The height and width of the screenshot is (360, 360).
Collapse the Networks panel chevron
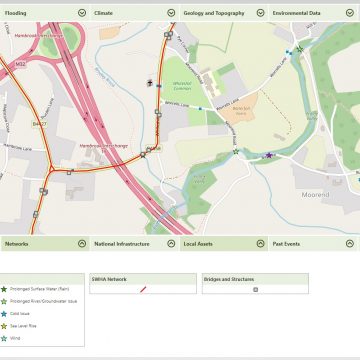tap(82, 244)
